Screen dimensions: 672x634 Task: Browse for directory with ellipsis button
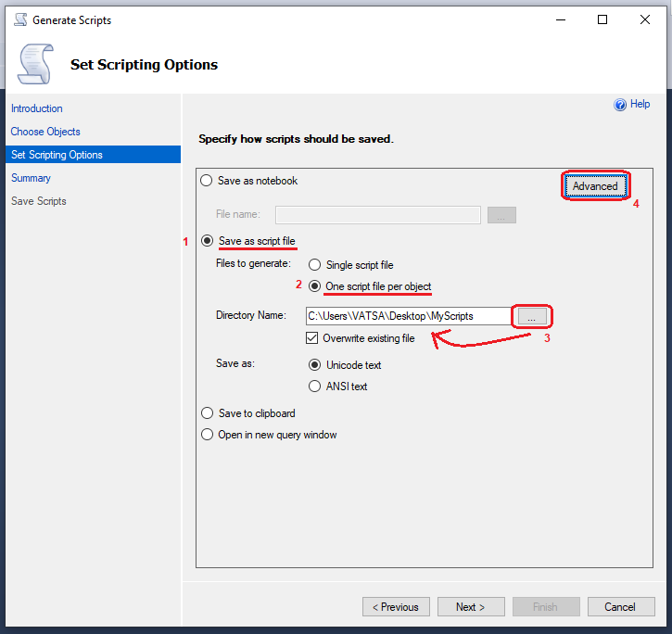point(530,316)
